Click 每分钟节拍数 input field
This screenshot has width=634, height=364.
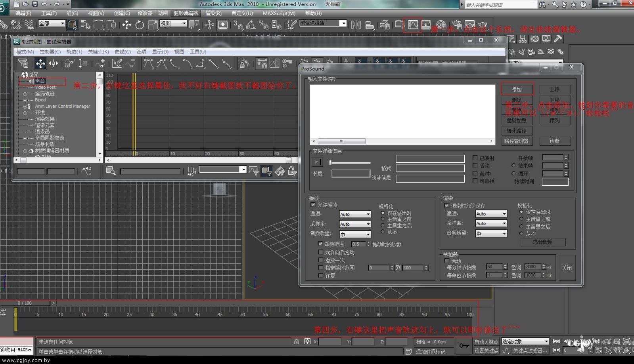pyautogui.click(x=494, y=267)
